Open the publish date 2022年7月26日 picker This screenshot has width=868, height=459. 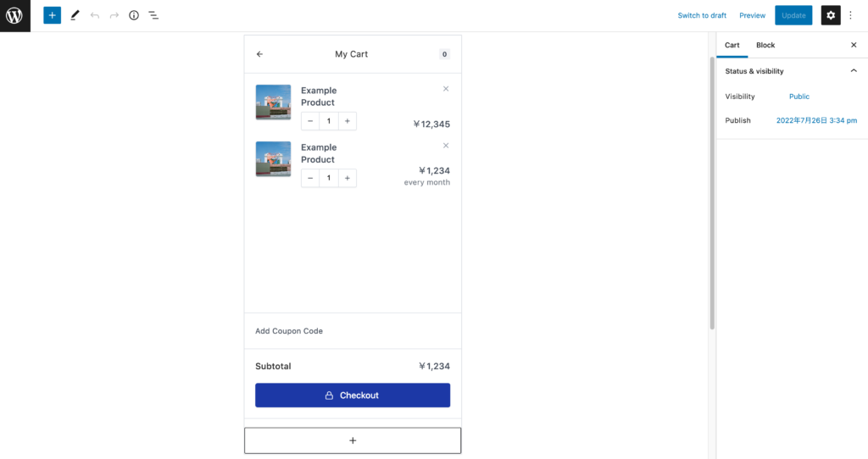[816, 120]
